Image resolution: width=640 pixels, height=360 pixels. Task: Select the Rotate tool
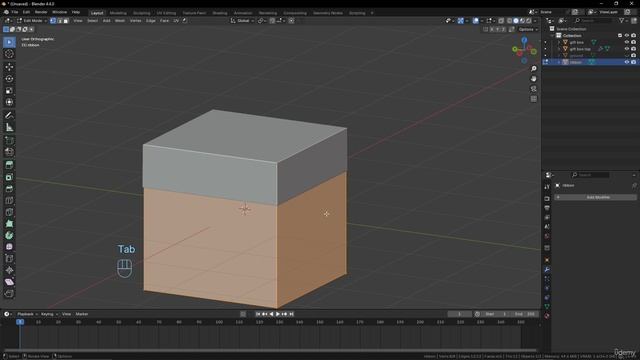point(9,79)
